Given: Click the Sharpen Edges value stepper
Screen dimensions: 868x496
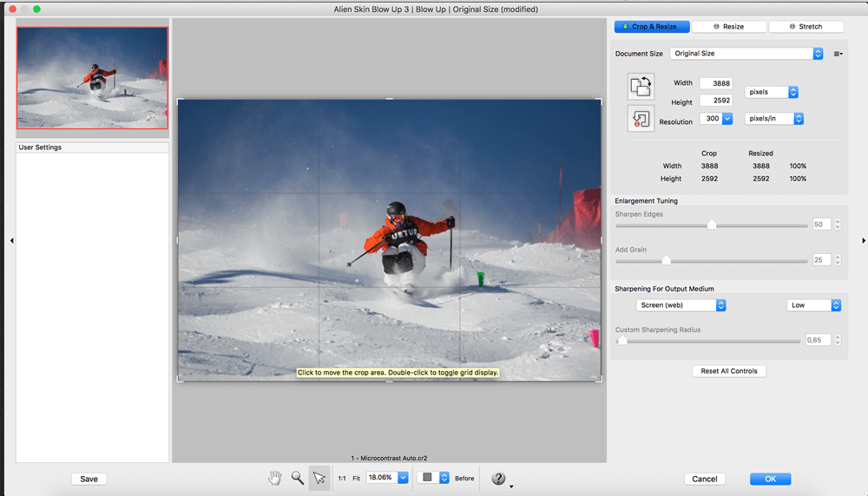Looking at the screenshot, I should coord(837,225).
